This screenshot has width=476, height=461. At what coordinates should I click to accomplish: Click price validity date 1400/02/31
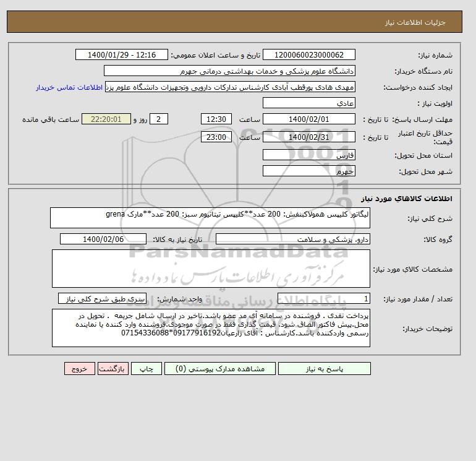[308, 137]
